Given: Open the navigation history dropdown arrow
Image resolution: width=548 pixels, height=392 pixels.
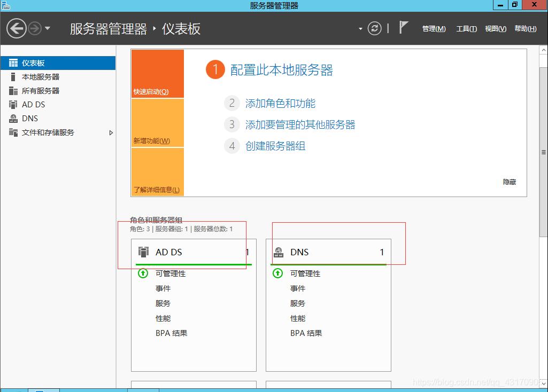Looking at the screenshot, I should [x=48, y=28].
